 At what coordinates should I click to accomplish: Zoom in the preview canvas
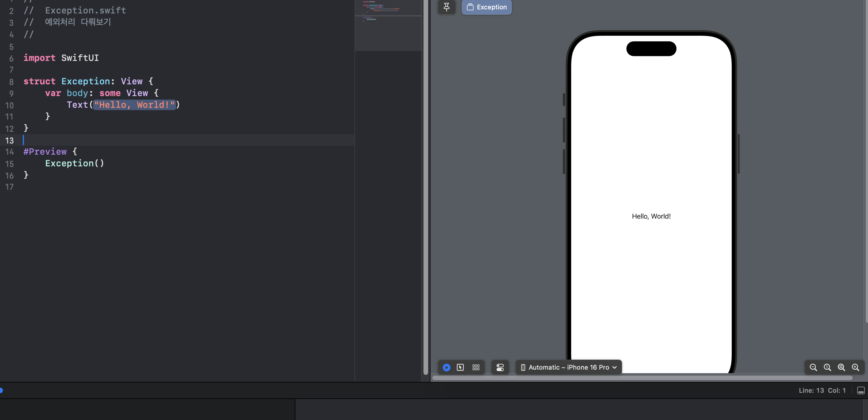pos(855,367)
